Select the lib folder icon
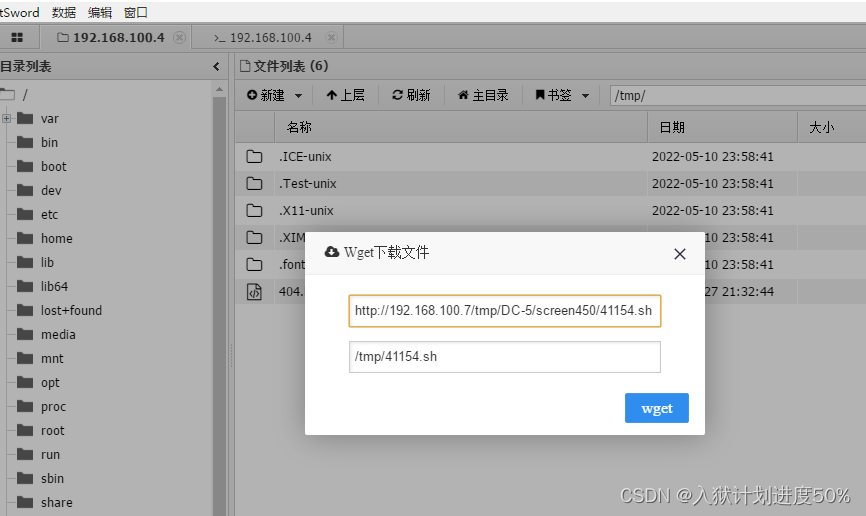The height and width of the screenshot is (516, 866). pyautogui.click(x=25, y=262)
